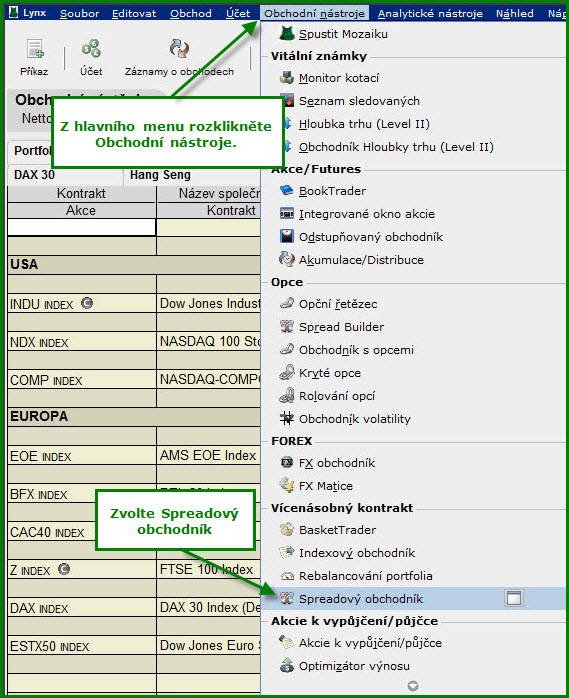The height and width of the screenshot is (698, 569).
Task: Click the Opční řetězec icon
Action: point(287,304)
